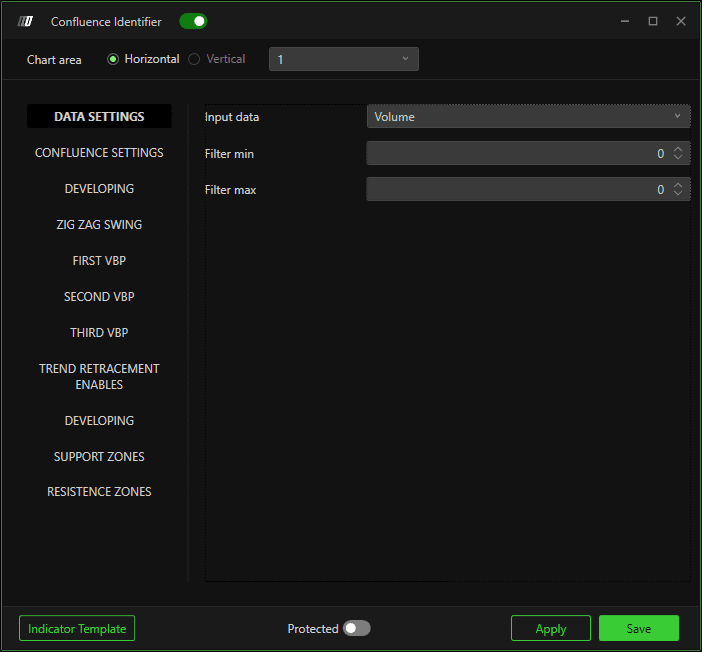Click the Confluence Identifier title text

coord(106,21)
